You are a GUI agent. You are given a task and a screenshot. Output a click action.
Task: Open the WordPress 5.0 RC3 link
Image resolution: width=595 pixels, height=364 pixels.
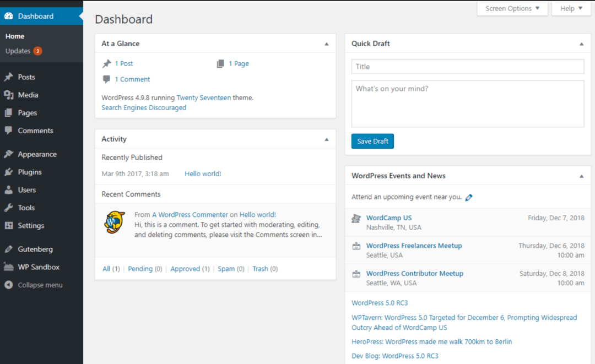click(x=379, y=302)
